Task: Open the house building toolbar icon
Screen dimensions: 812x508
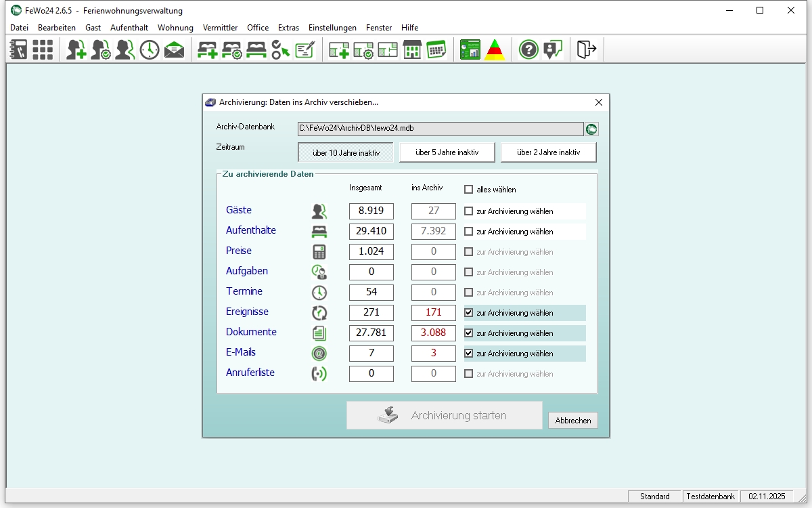Action: coord(412,49)
